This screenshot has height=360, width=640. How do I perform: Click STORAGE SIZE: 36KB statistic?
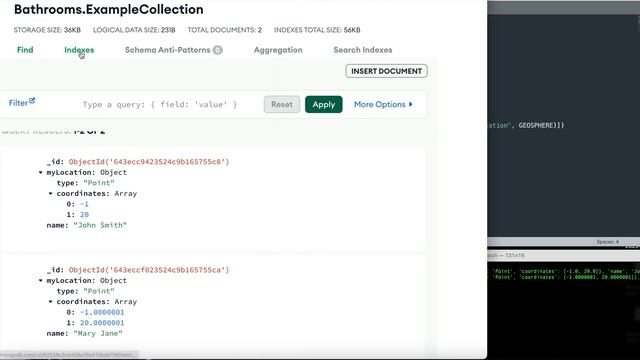coord(47,30)
